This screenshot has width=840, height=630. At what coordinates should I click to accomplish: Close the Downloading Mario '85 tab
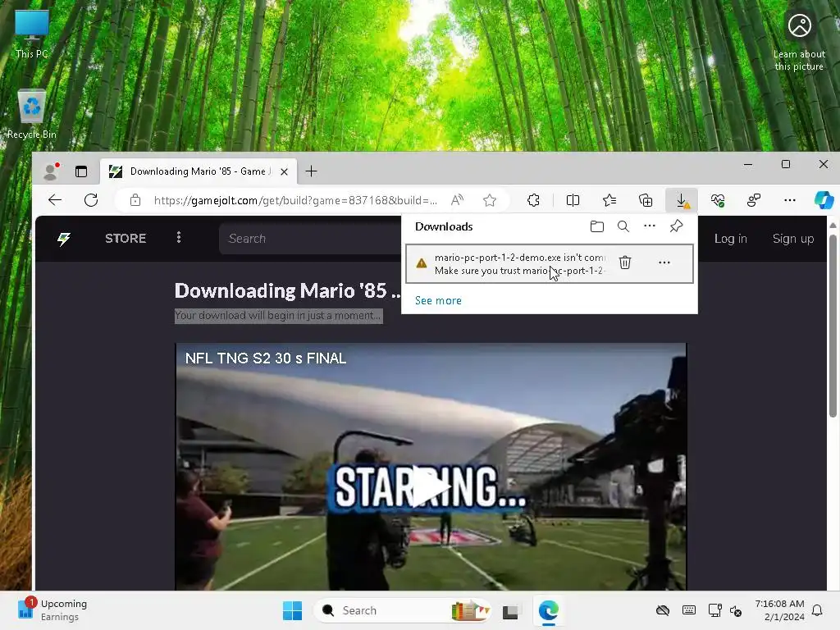pos(285,171)
